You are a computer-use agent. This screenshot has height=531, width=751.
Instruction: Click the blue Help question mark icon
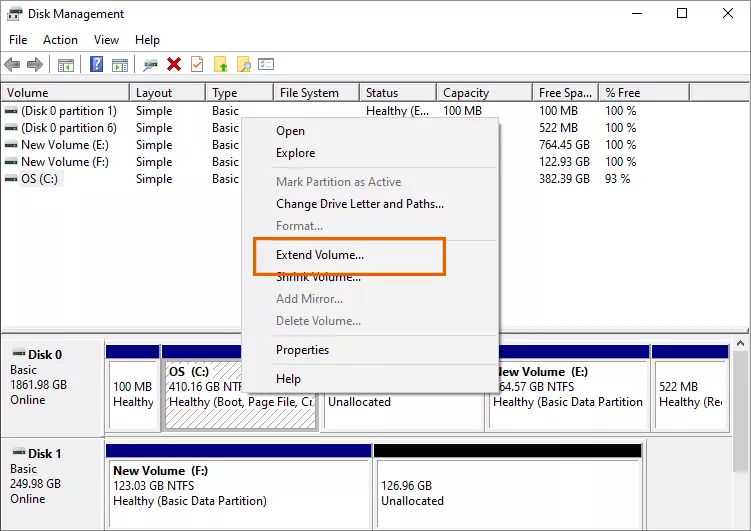97,65
